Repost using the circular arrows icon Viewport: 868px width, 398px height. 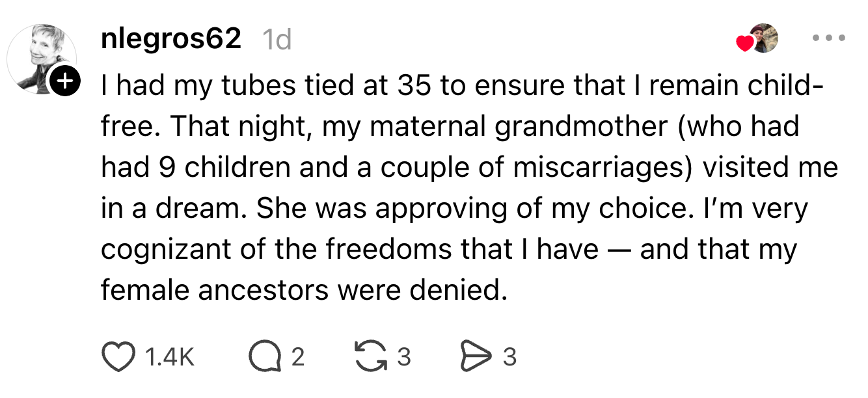[x=370, y=357]
